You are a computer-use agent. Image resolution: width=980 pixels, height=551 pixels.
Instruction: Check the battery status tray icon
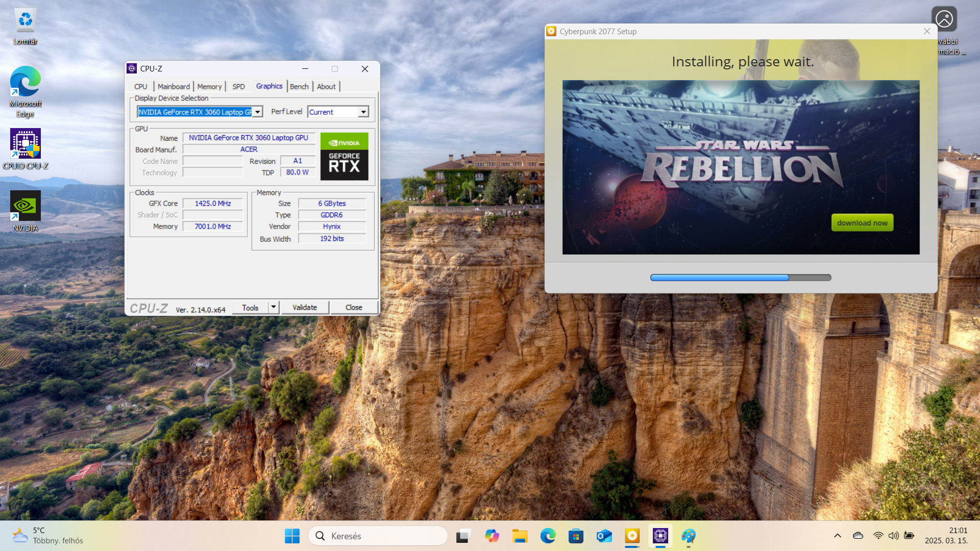[x=909, y=536]
